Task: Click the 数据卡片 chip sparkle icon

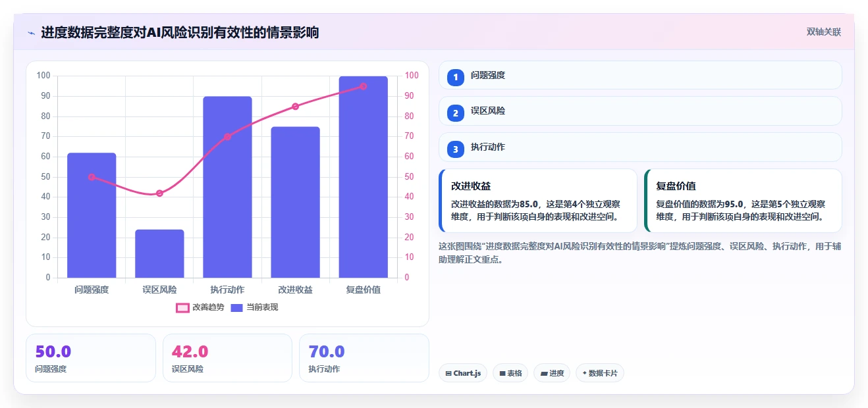Action: point(584,373)
